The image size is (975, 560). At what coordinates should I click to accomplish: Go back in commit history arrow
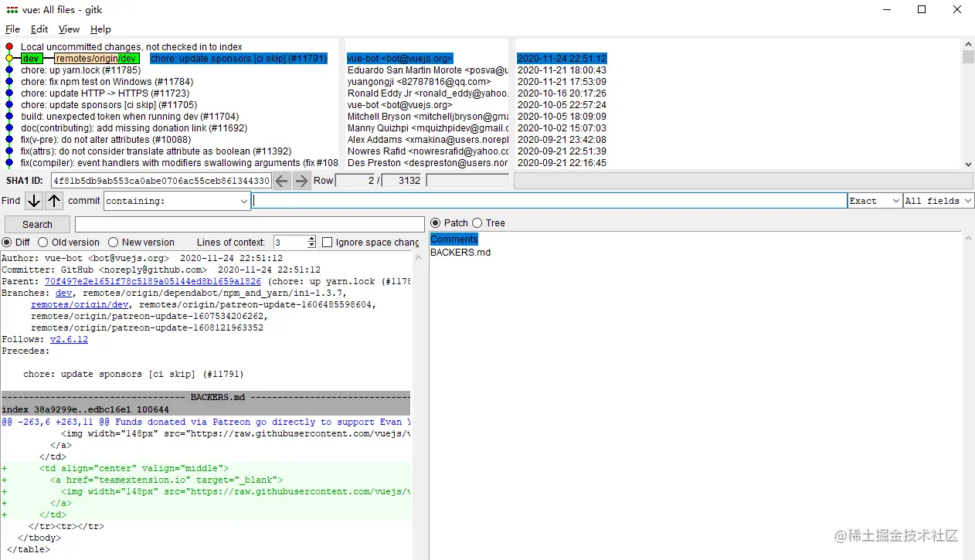click(282, 181)
